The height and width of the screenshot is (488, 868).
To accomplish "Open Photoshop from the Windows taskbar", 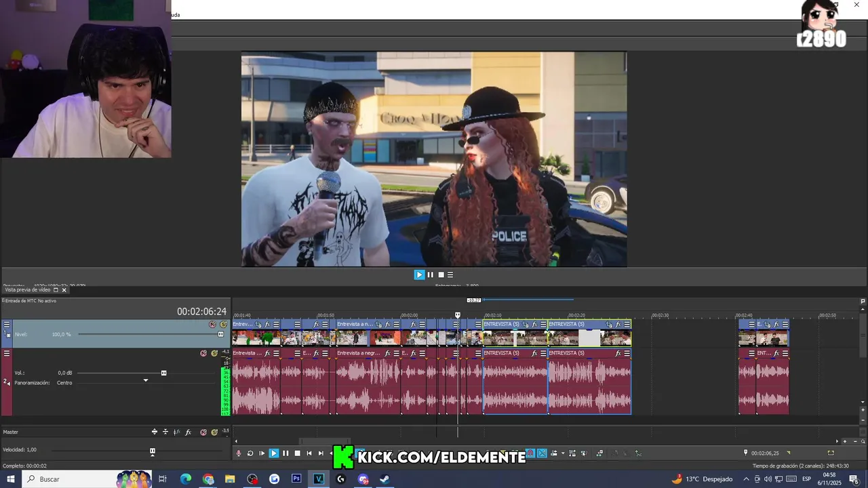I will (x=296, y=479).
